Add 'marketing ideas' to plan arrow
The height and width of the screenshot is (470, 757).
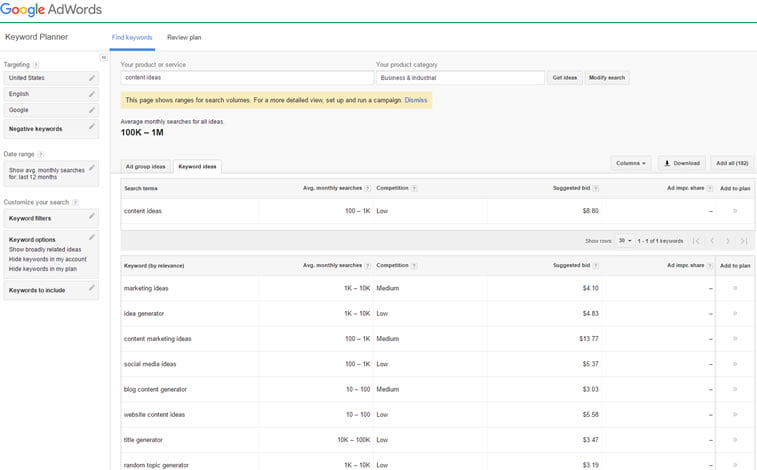coord(735,288)
